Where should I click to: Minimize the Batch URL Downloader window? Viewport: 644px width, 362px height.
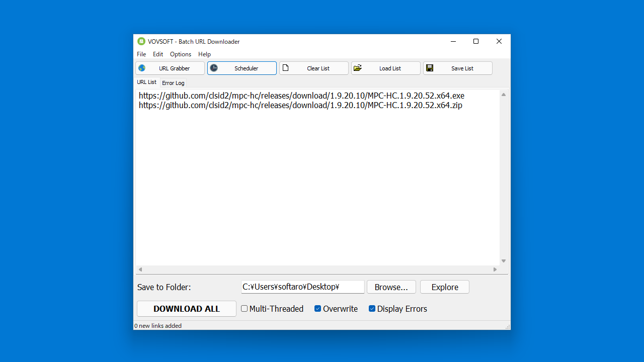453,41
